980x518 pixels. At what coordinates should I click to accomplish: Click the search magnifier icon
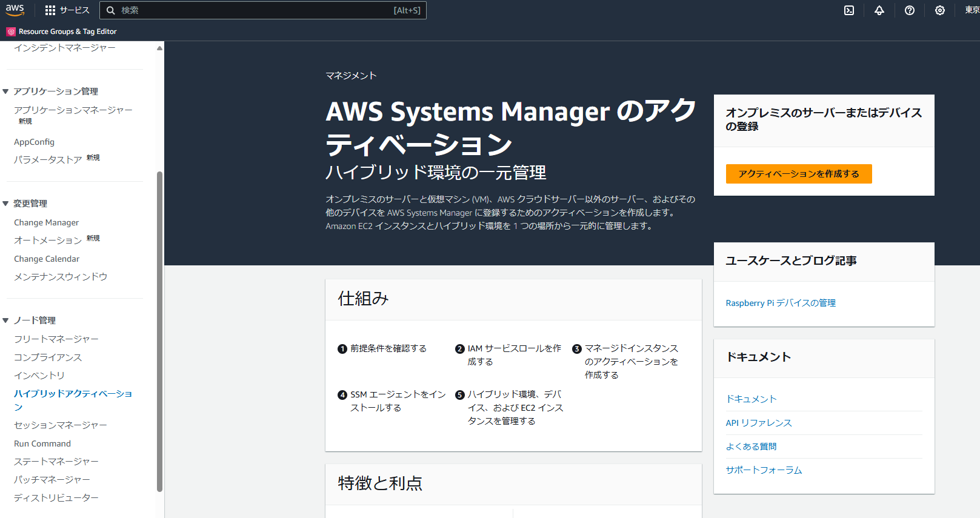click(x=111, y=10)
